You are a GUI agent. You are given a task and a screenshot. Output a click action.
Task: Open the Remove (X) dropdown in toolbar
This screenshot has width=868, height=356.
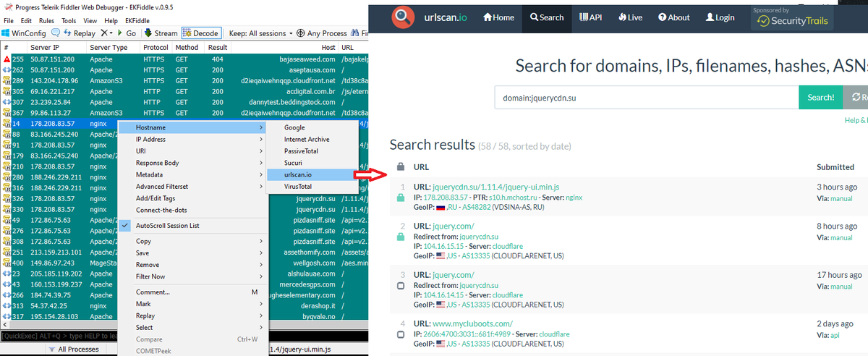[106, 33]
